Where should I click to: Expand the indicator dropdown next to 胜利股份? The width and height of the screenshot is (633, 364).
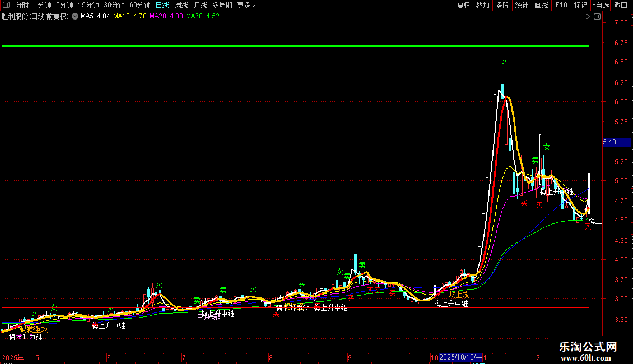click(x=75, y=17)
